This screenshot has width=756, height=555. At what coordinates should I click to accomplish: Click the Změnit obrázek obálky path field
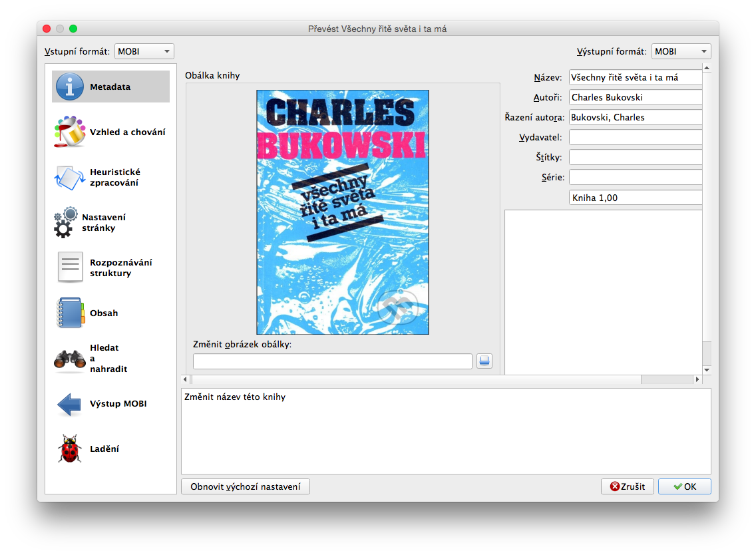[332, 361]
